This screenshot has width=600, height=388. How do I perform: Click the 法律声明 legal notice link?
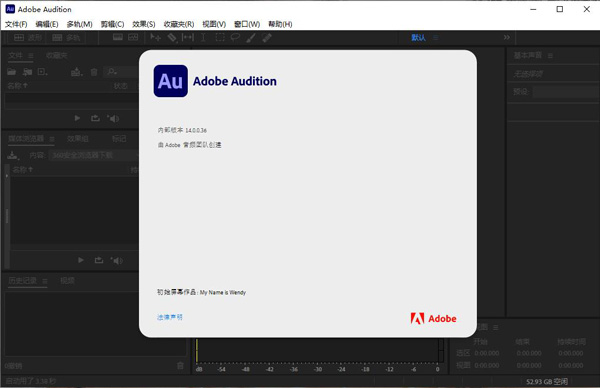point(170,317)
